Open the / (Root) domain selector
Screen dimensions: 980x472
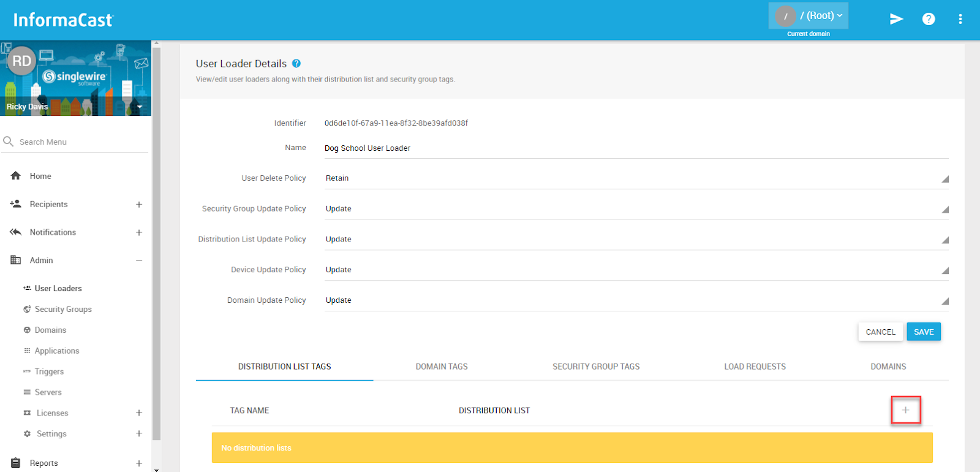809,16
